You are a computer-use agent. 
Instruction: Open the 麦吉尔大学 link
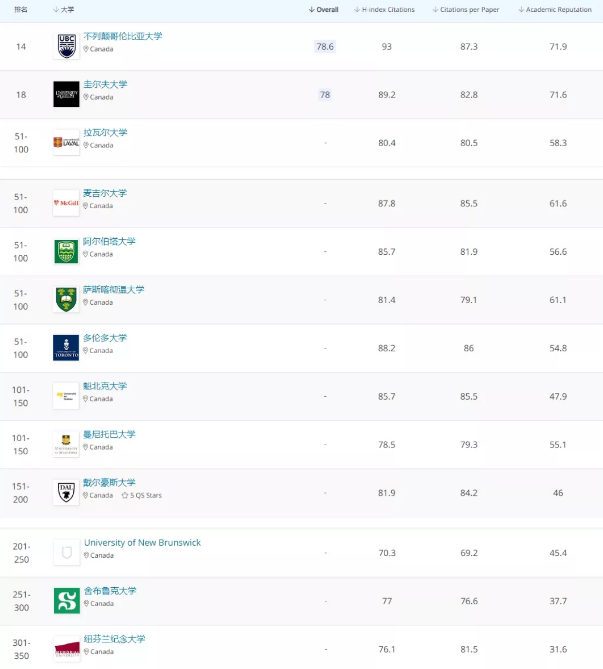click(105, 193)
